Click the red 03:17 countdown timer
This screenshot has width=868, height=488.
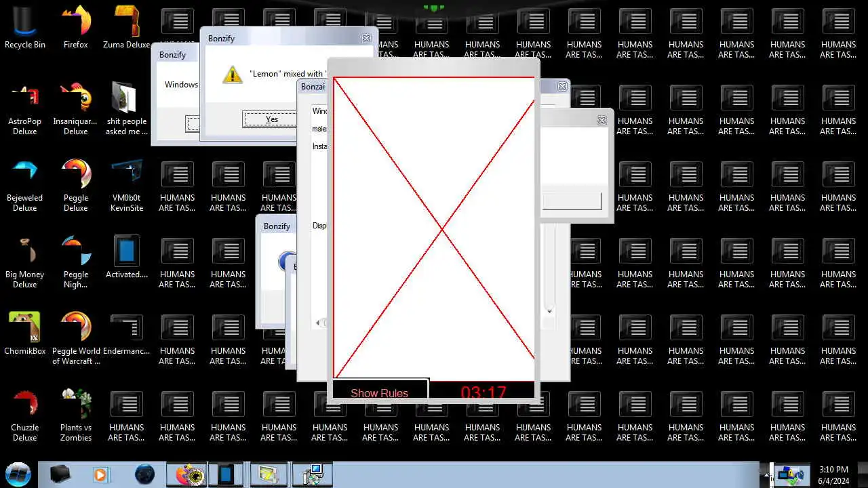(x=484, y=392)
